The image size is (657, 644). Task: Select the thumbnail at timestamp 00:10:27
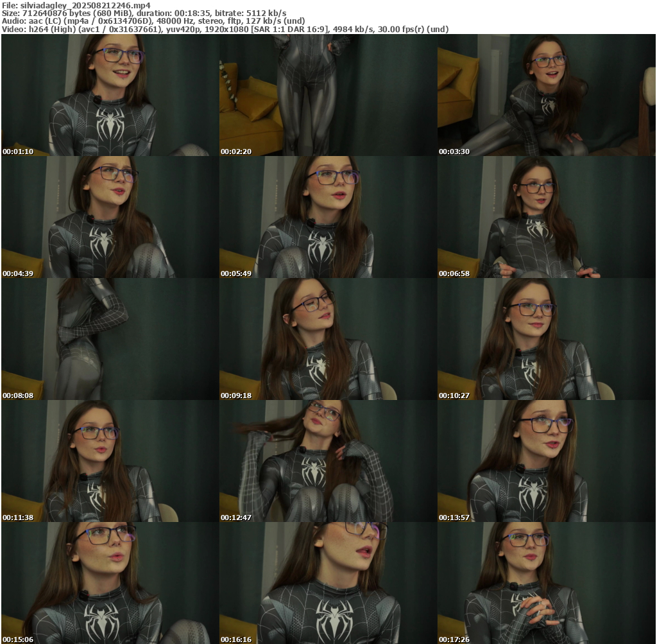547,339
